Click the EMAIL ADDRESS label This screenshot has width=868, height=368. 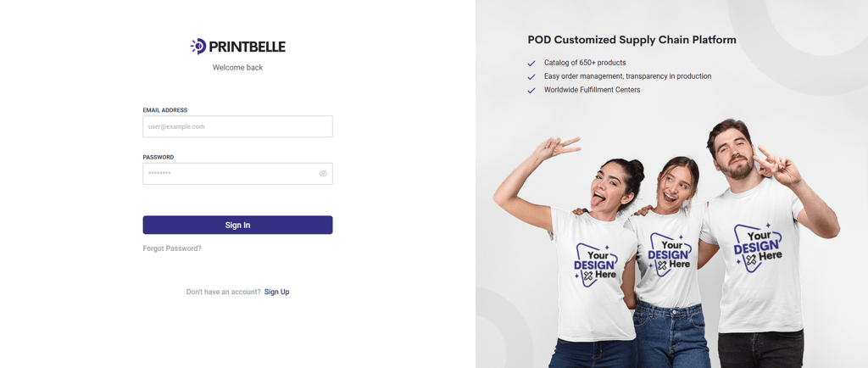165,110
